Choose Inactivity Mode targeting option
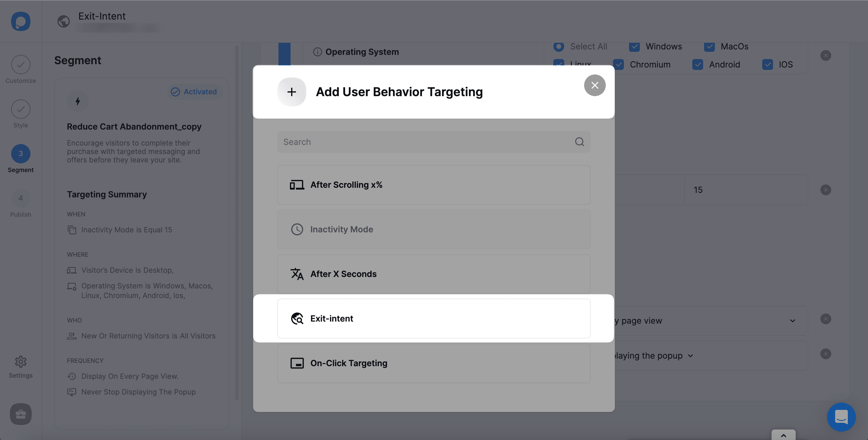The image size is (868, 440). 434,229
